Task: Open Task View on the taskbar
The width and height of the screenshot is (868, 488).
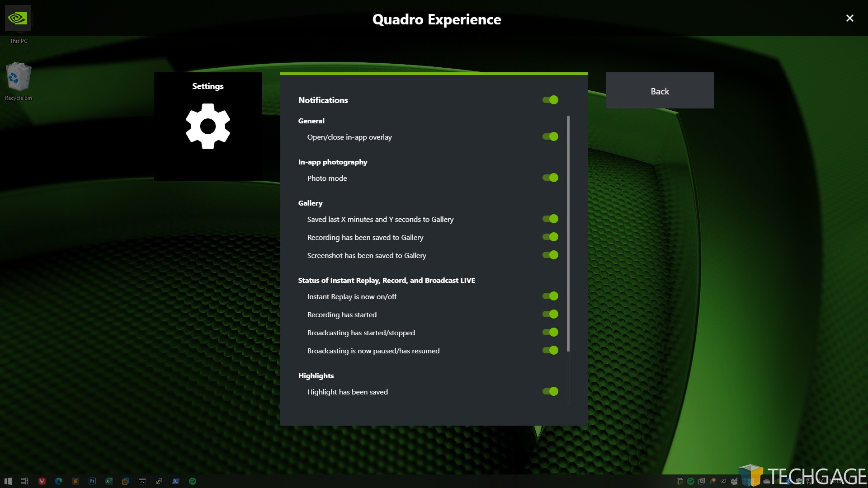Action: 24,481
